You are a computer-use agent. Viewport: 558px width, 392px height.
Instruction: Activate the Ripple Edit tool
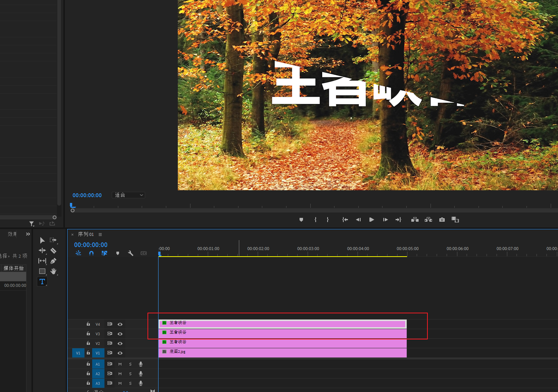(x=42, y=250)
